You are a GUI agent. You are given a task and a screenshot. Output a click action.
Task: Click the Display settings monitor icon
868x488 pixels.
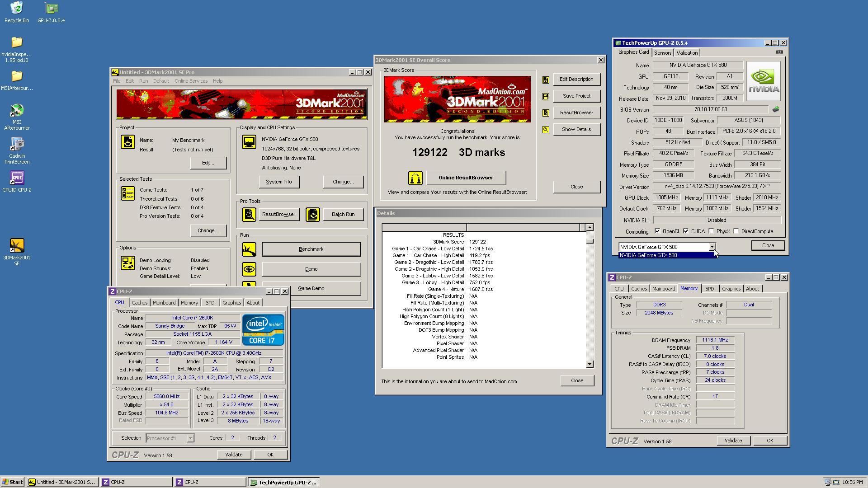click(x=249, y=142)
